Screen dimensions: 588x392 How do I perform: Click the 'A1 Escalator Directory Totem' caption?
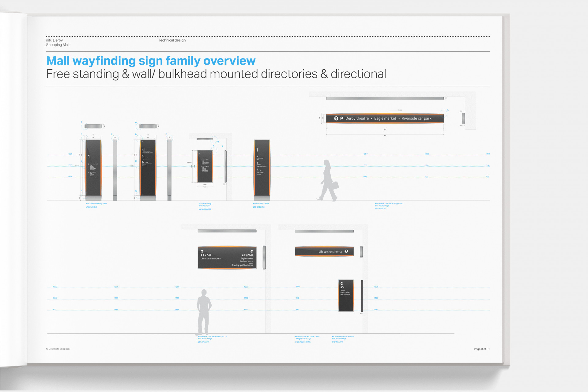pos(97,203)
